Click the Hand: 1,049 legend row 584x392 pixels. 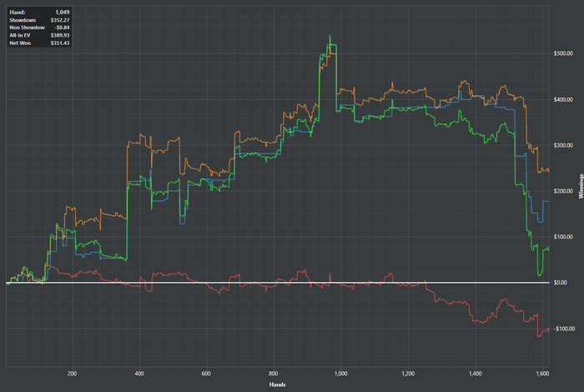(x=39, y=13)
